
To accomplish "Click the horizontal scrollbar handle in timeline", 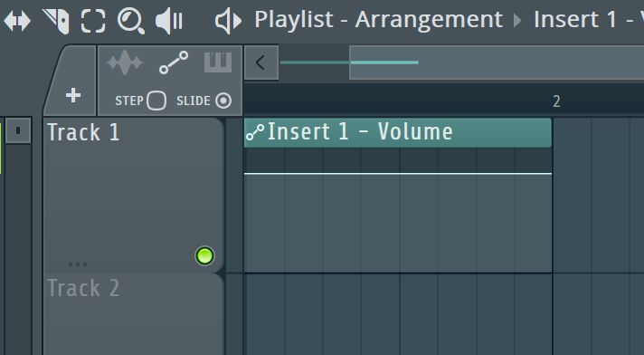I will 497,62.
